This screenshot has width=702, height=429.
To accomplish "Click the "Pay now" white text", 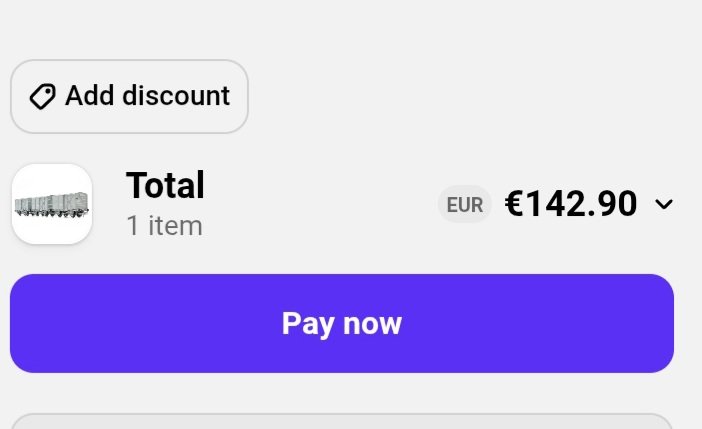I will pyautogui.click(x=342, y=324).
